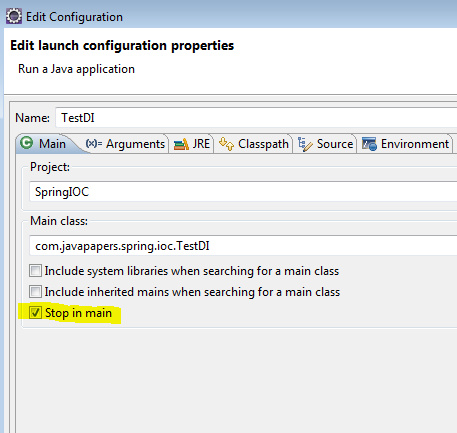Switch to the Classpath tab

coord(254,144)
